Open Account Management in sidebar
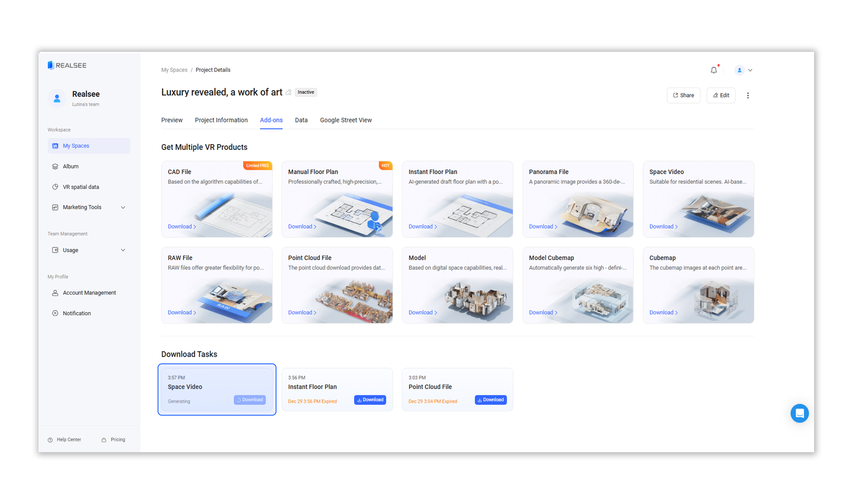Viewport: 854px width, 504px height. coord(89,293)
